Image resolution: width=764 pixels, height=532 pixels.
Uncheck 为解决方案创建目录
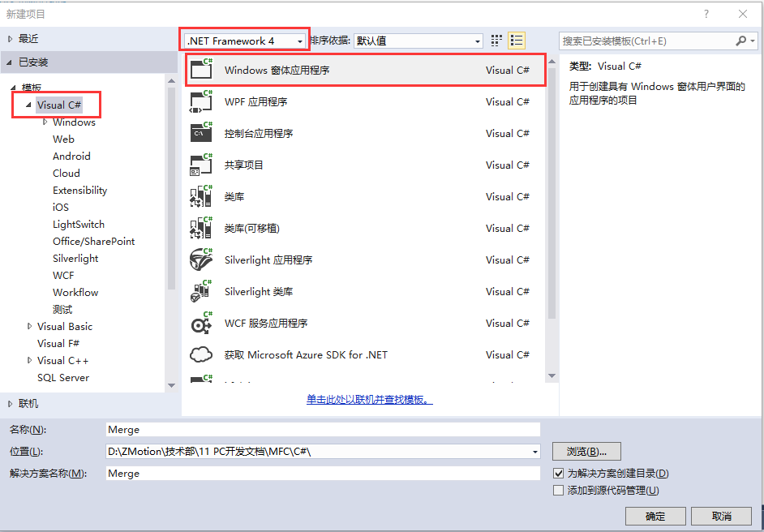click(559, 474)
